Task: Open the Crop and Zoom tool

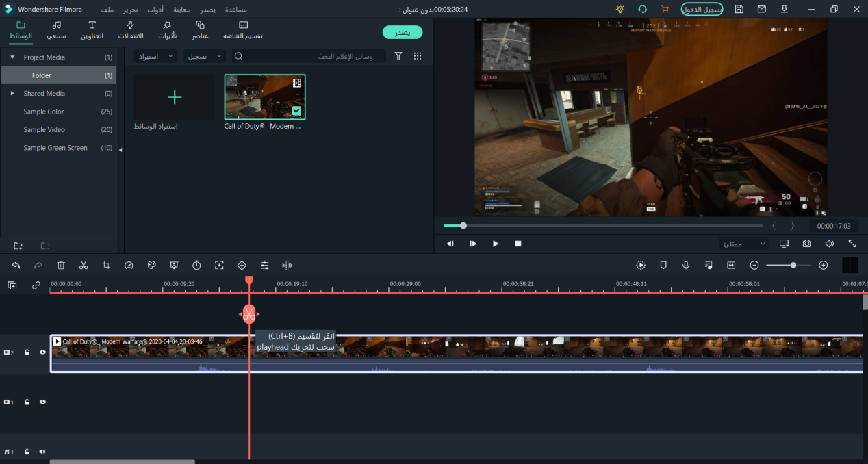Action: pyautogui.click(x=106, y=265)
